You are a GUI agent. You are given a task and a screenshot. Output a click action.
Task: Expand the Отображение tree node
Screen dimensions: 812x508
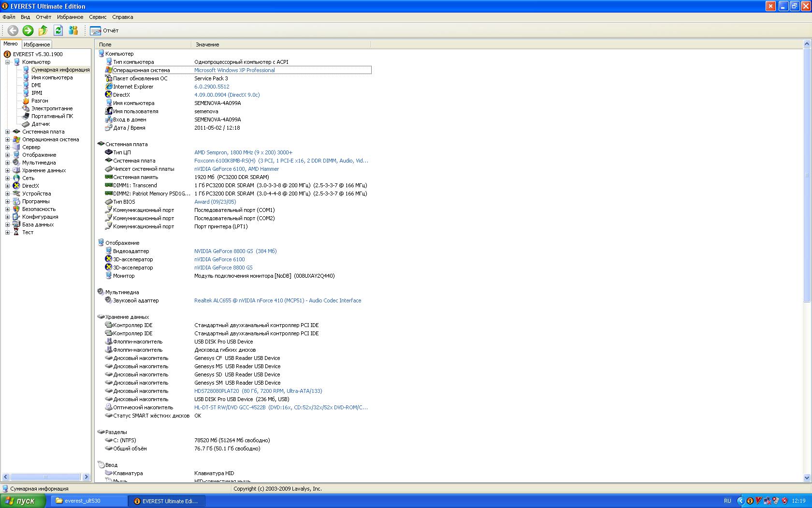pos(7,155)
